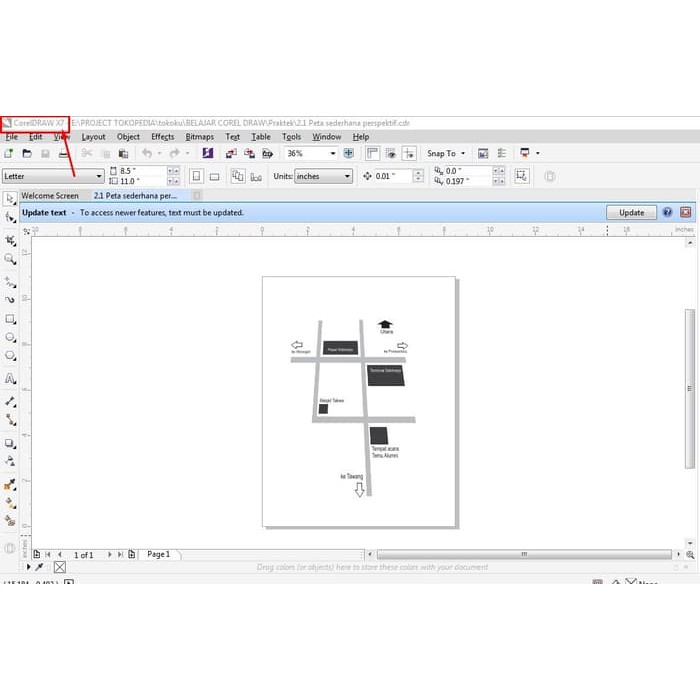Pick the Rectangle tool
The image size is (700, 700).
point(10,319)
